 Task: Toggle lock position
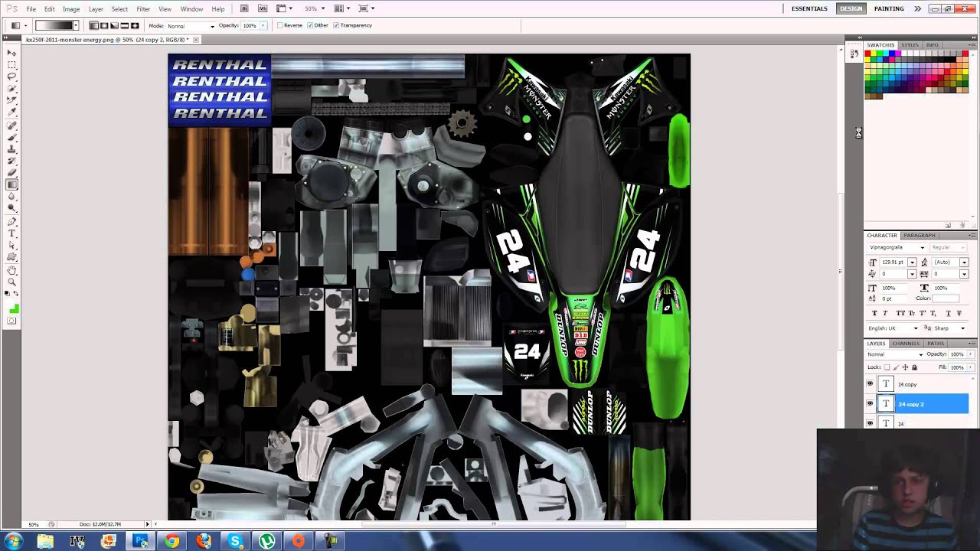coord(905,367)
